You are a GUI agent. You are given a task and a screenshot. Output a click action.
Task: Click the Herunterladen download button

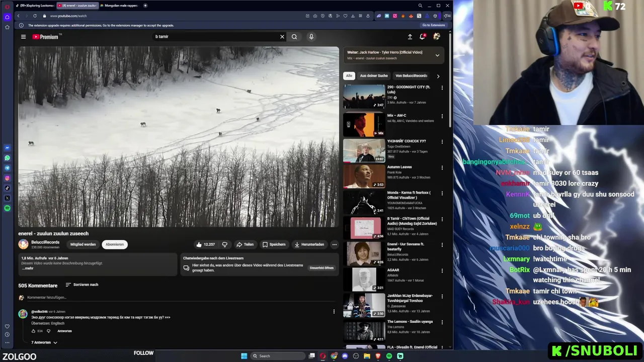[309, 244]
